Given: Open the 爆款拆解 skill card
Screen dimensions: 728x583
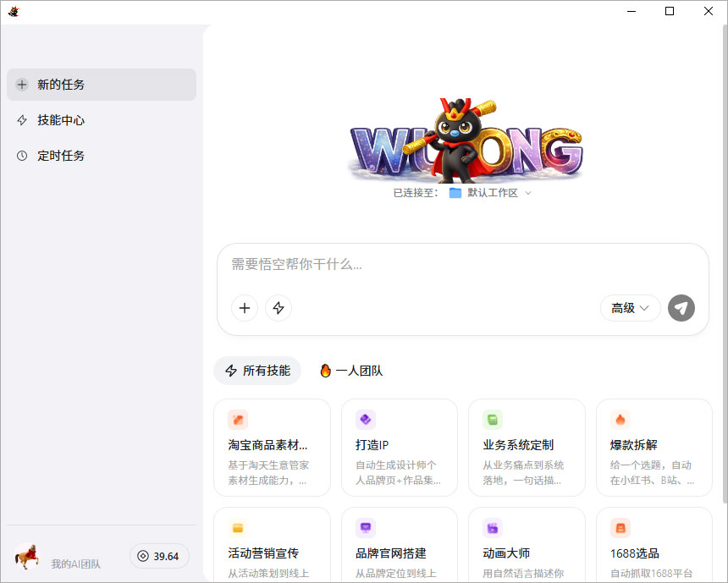Looking at the screenshot, I should (654, 448).
